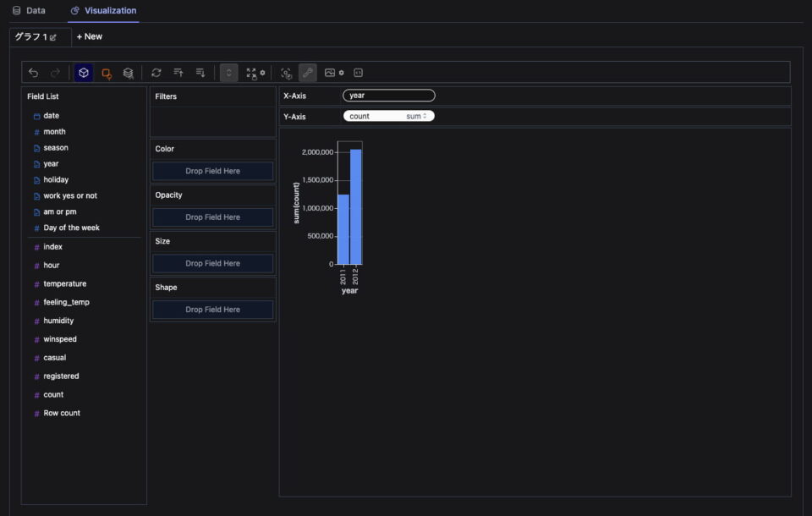
Task: Click the sort ascending toolbar icon
Action: pyautogui.click(x=178, y=73)
